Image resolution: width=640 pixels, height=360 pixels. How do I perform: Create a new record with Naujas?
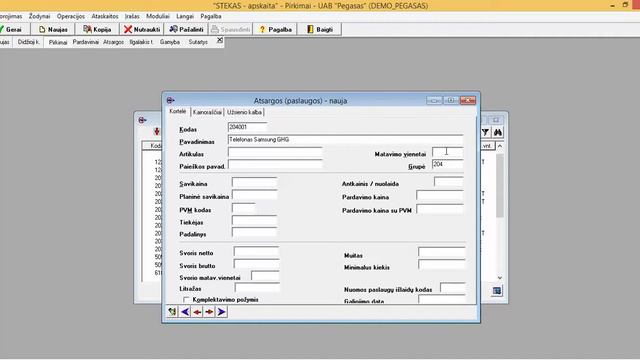(x=53, y=29)
